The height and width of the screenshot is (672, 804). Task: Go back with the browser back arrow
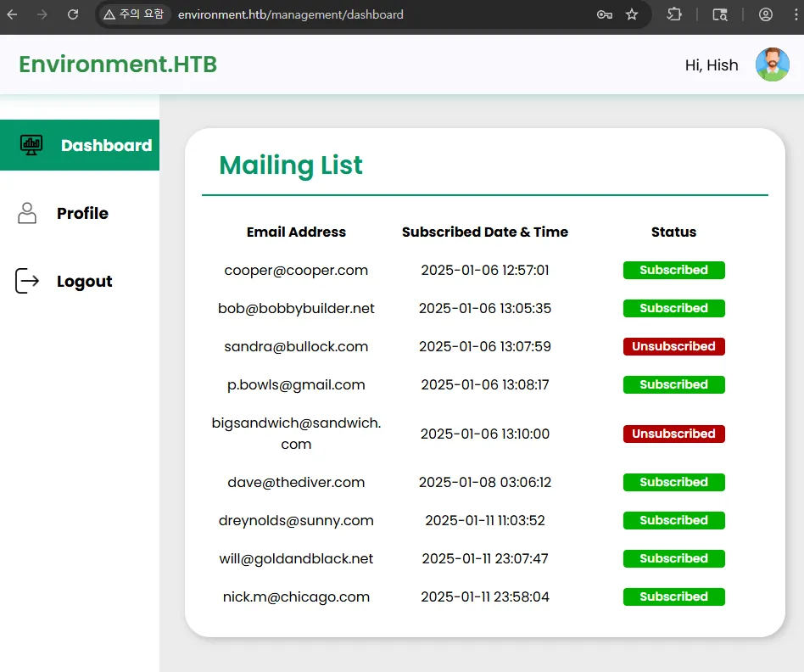(13, 14)
